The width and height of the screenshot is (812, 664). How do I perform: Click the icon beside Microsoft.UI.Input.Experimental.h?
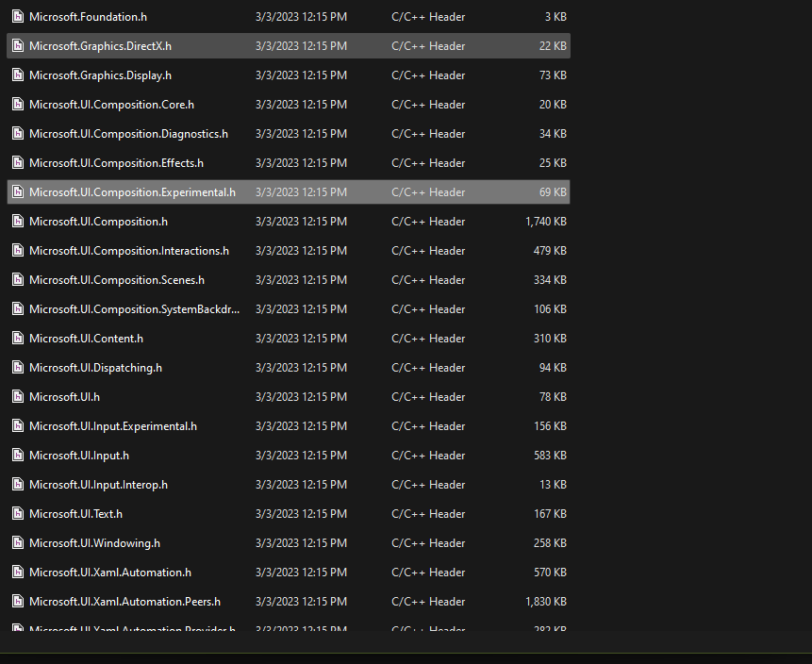pos(18,426)
